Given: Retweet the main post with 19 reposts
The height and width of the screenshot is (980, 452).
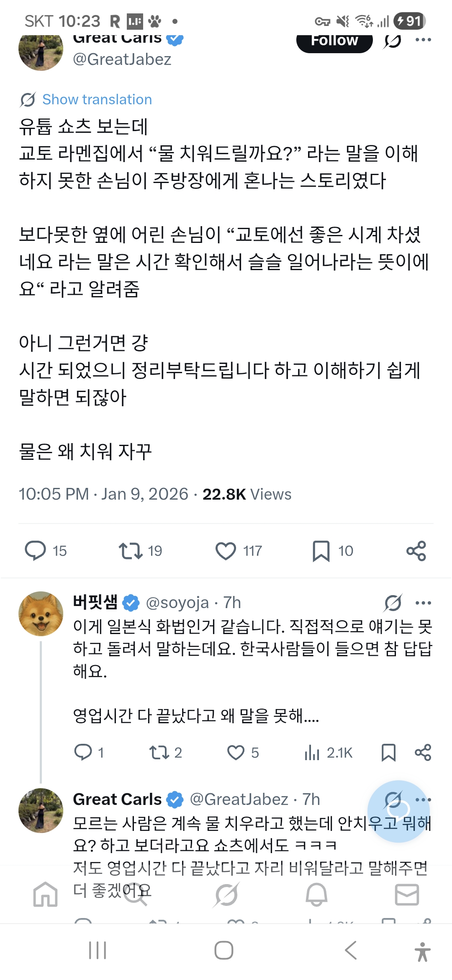Looking at the screenshot, I should tap(131, 551).
